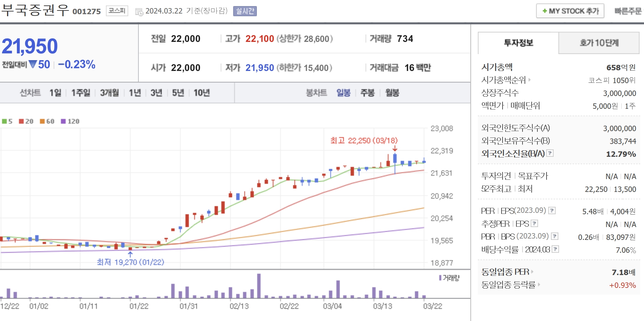Select the 월봉 monthly candle chart
644x321 pixels.
[392, 93]
